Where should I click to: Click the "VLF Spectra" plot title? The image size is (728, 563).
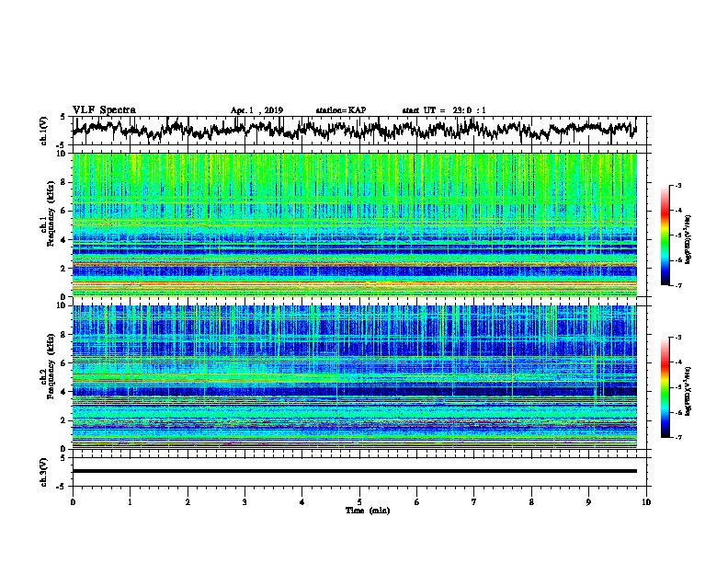point(105,109)
